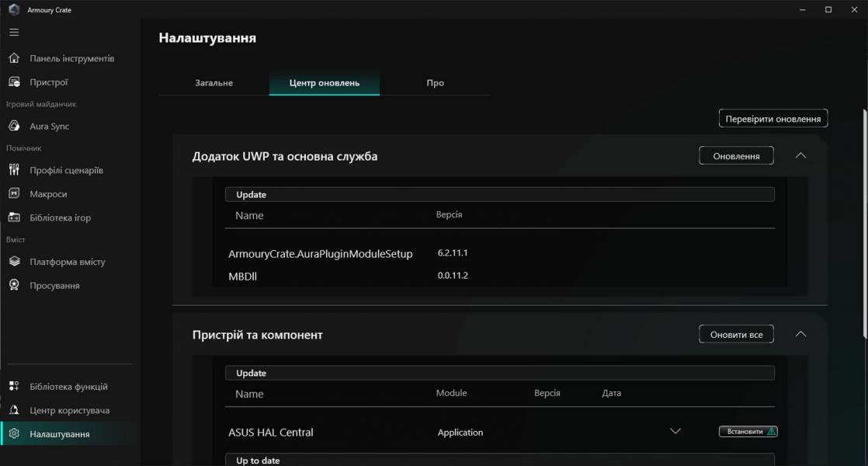868x466 pixels.
Task: Open Просування promotions icon
Action: (14, 286)
